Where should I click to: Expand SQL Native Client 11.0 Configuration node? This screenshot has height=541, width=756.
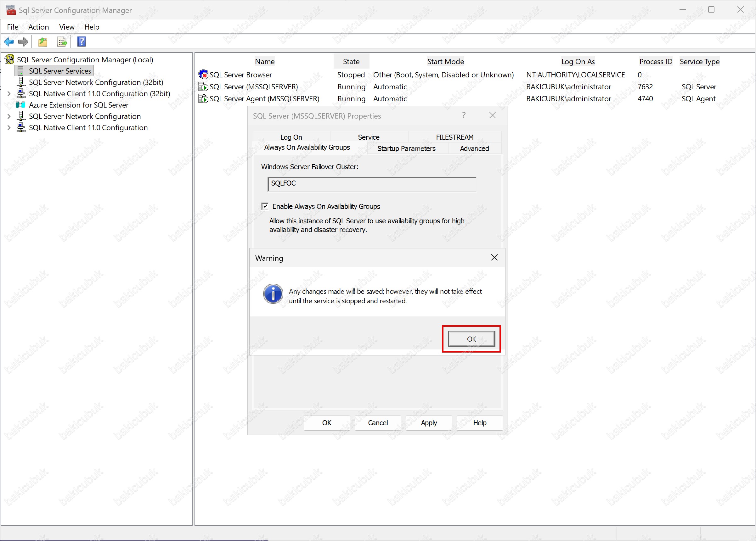[9, 128]
